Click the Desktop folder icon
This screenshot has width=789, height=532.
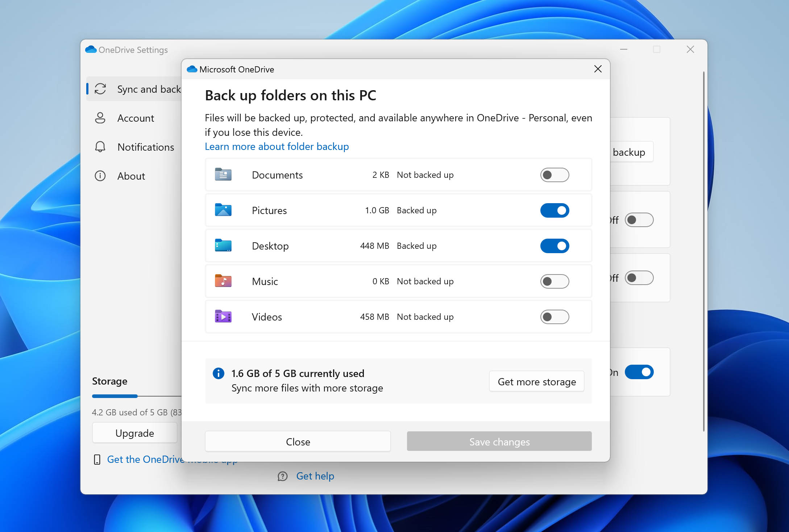coord(223,246)
